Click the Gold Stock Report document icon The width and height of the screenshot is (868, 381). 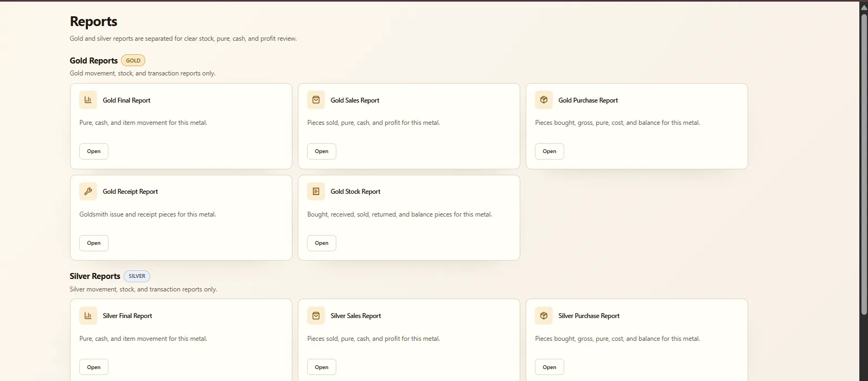pos(316,191)
